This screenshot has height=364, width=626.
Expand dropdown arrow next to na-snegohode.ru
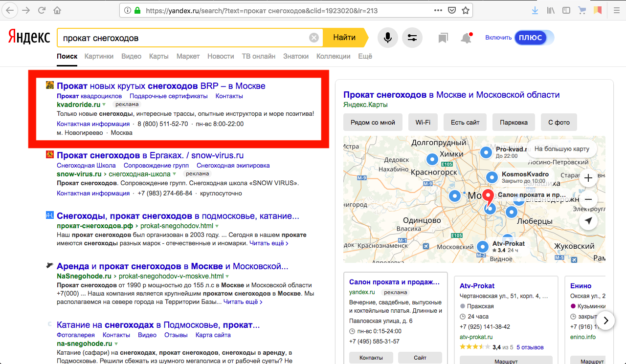[116, 344]
